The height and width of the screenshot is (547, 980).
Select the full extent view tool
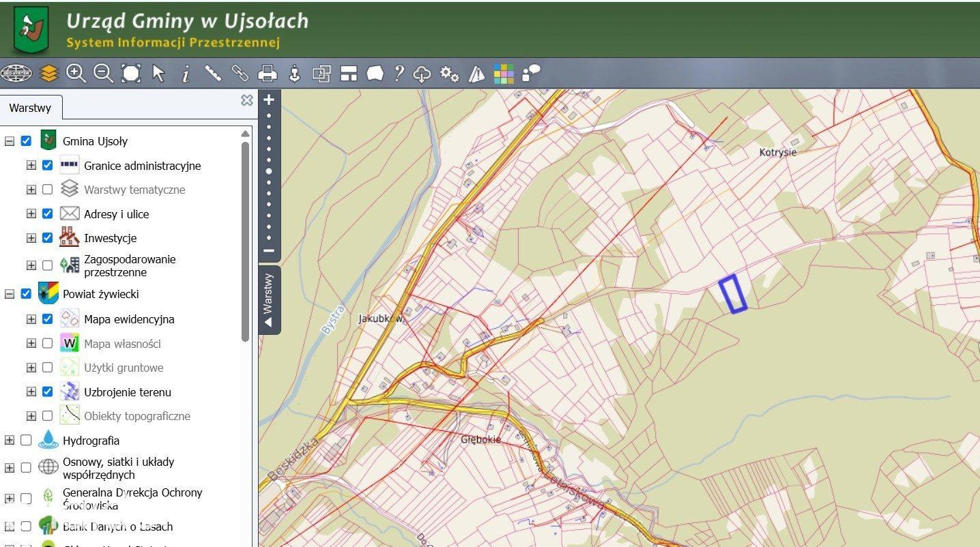pyautogui.click(x=131, y=73)
